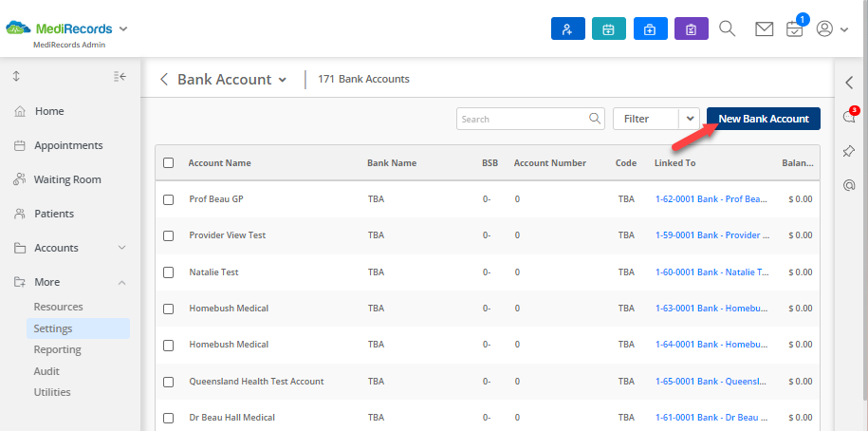This screenshot has height=431, width=868.
Task: Click the MediRecords logo
Action: pyautogui.click(x=59, y=28)
